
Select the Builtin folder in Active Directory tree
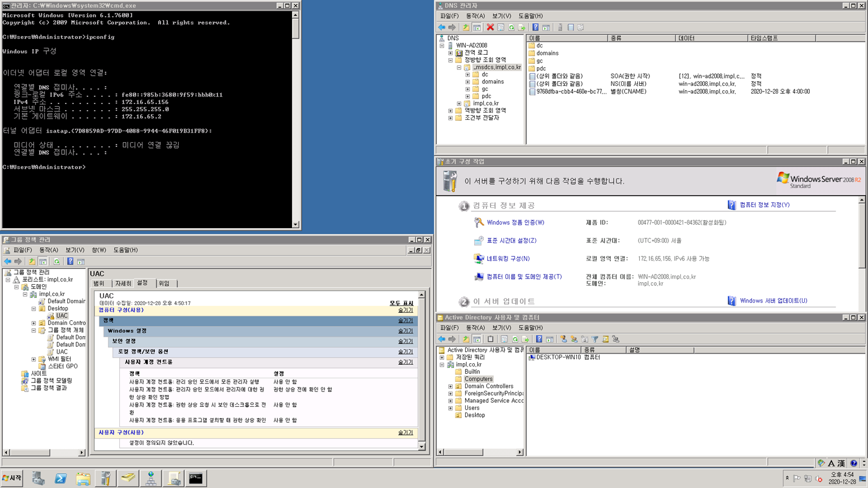pos(472,372)
